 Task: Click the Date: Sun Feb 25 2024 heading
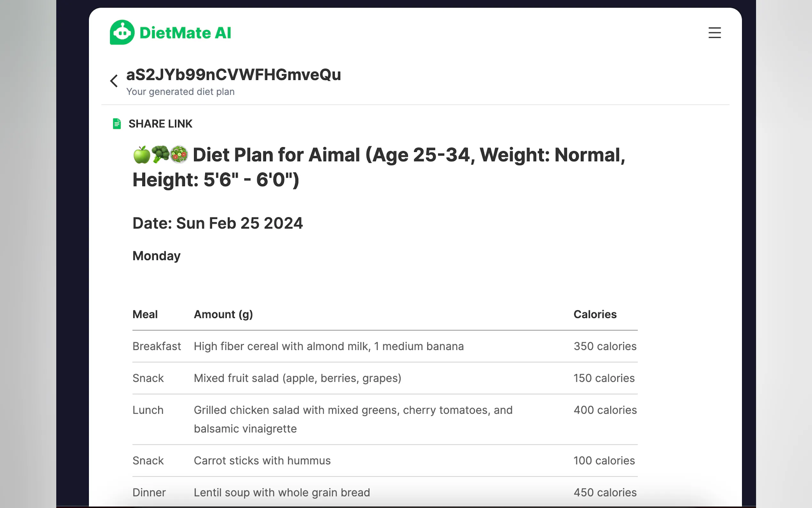(217, 223)
